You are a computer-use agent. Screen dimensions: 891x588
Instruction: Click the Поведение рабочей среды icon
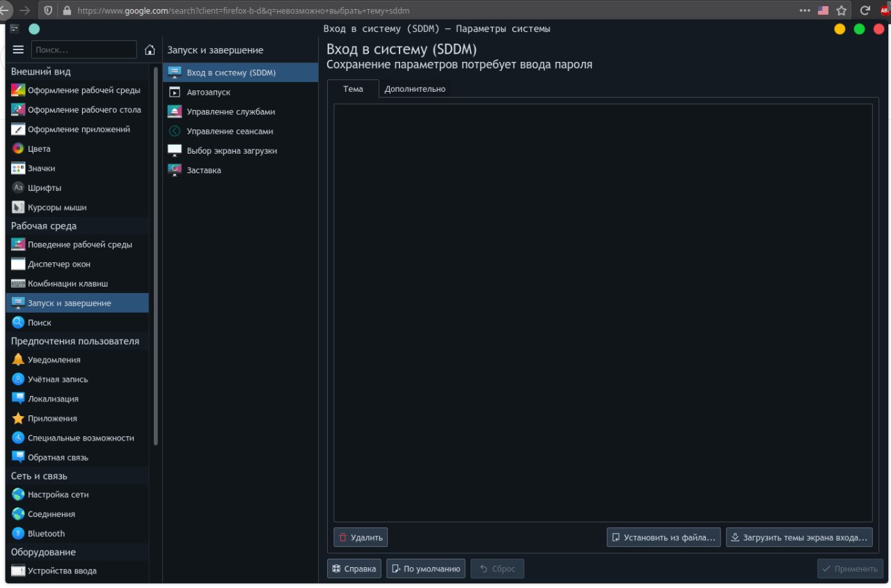pos(18,244)
